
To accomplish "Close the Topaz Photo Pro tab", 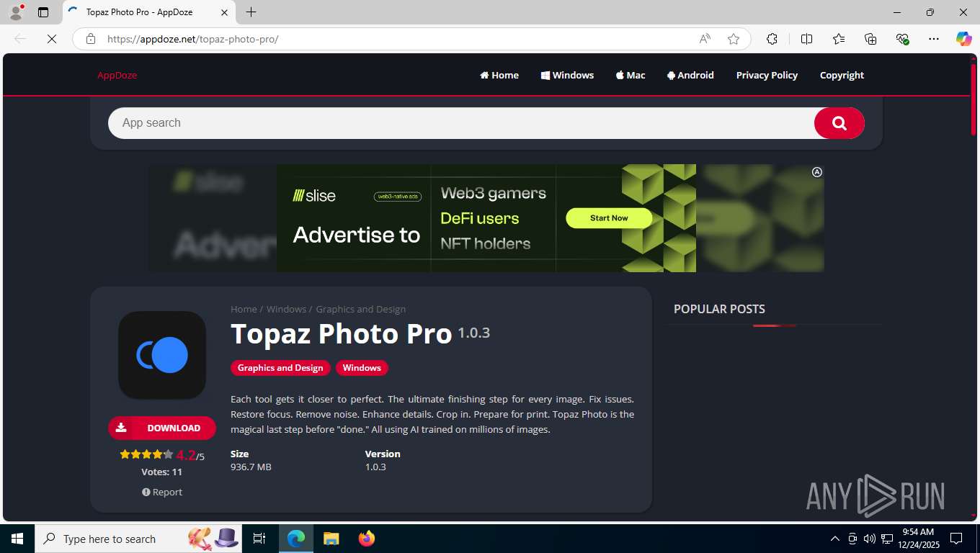I will (x=224, y=12).
